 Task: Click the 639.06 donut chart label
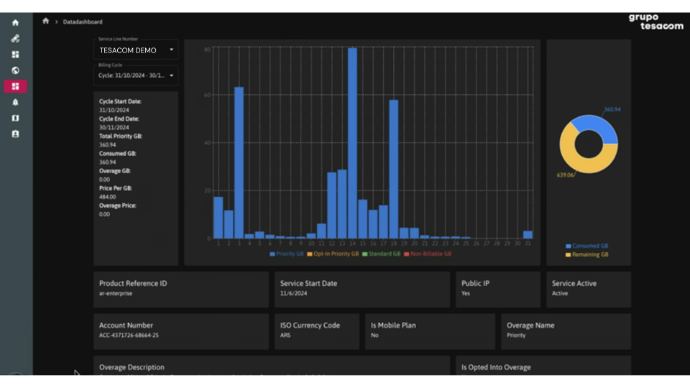[565, 175]
